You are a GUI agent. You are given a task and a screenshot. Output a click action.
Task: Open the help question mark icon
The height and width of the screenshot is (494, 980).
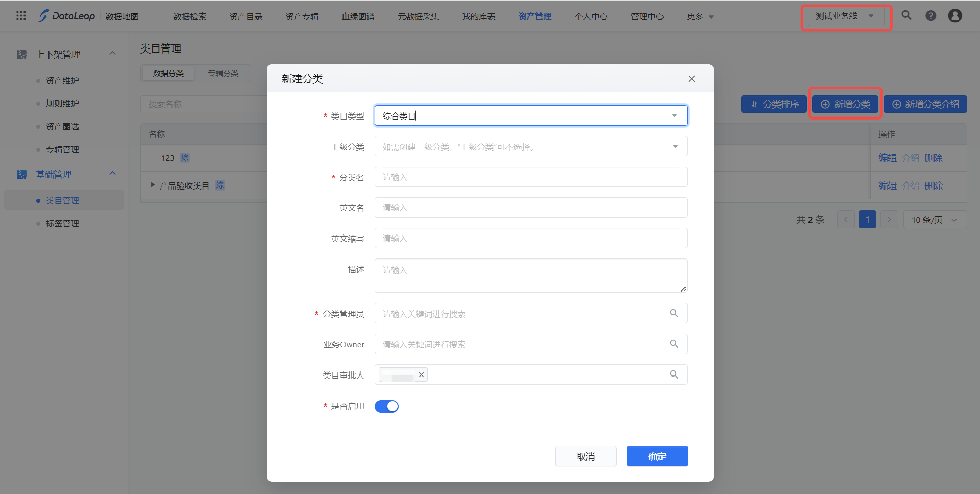[930, 16]
